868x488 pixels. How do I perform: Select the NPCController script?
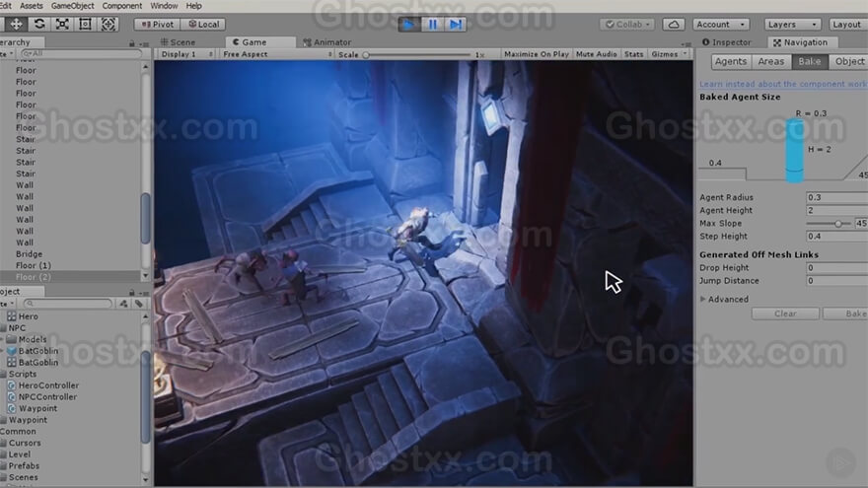tap(42, 397)
